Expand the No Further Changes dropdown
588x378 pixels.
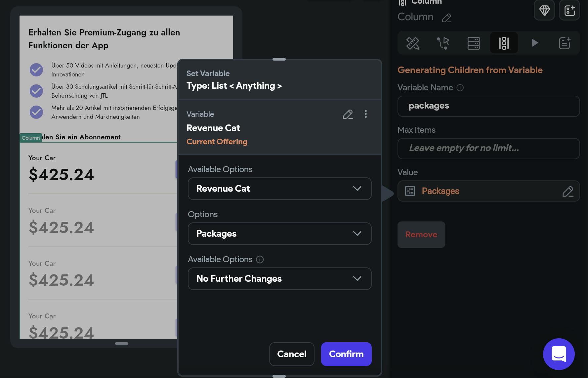(279, 279)
